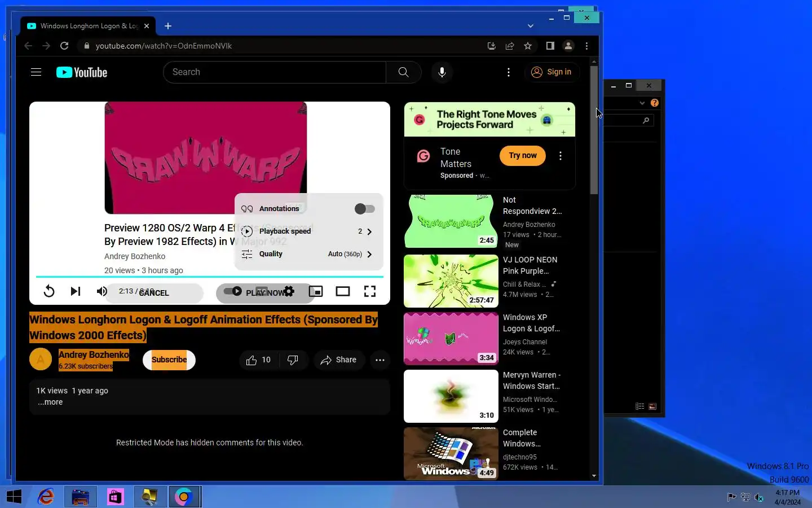Open more actions menu beside Share
This screenshot has width=812, height=508.
tap(380, 360)
